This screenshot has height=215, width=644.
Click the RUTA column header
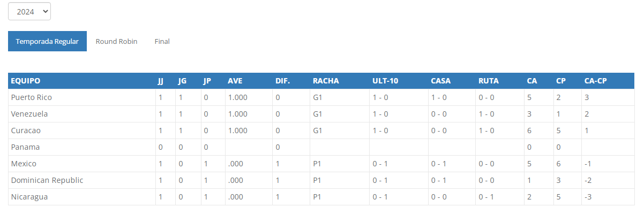coord(488,81)
